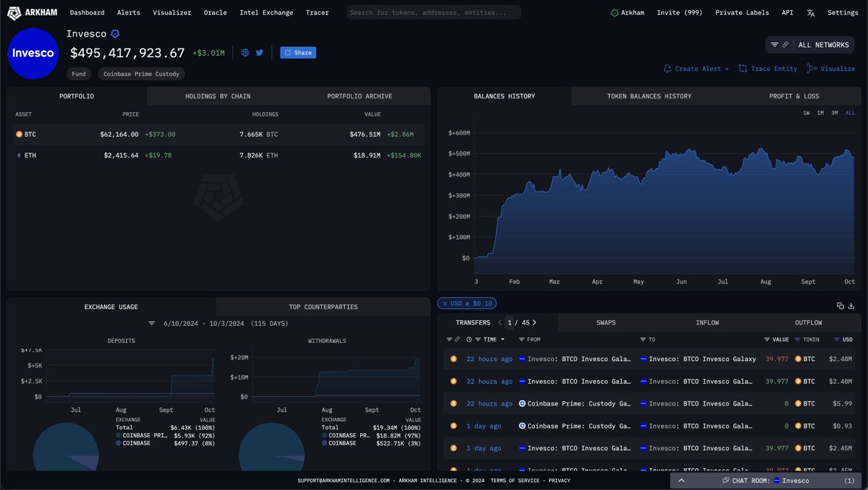This screenshot has width=868, height=490.
Task: Open the Invesco website globe icon
Action: pos(245,53)
